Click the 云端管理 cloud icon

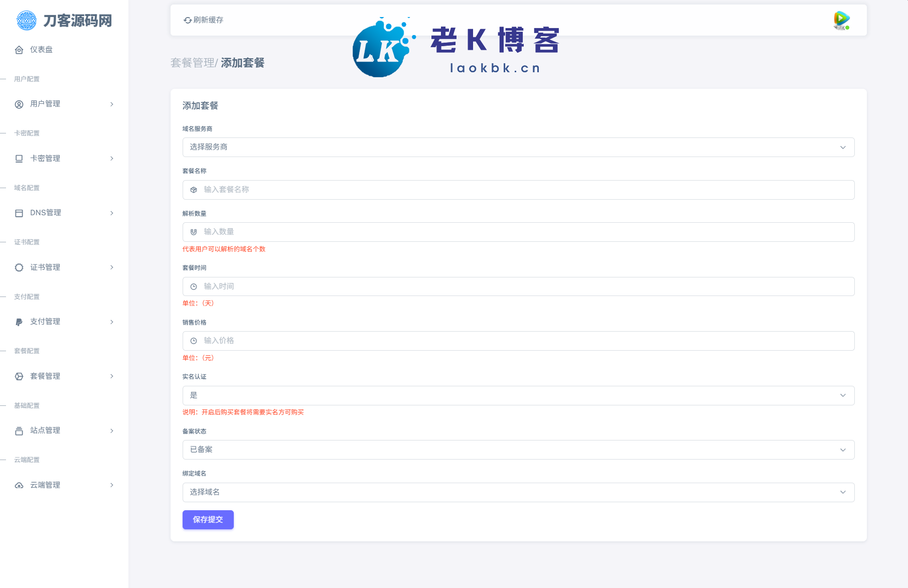click(x=19, y=485)
